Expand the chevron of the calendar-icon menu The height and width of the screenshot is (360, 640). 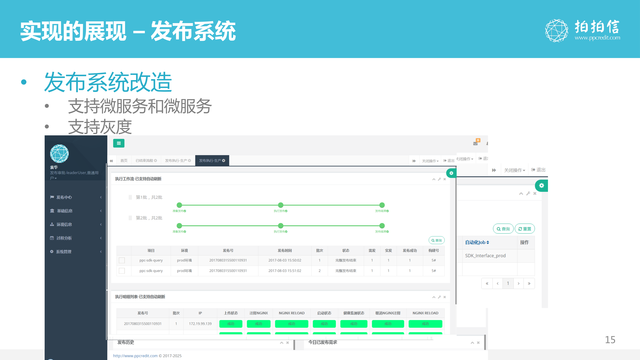point(101,238)
